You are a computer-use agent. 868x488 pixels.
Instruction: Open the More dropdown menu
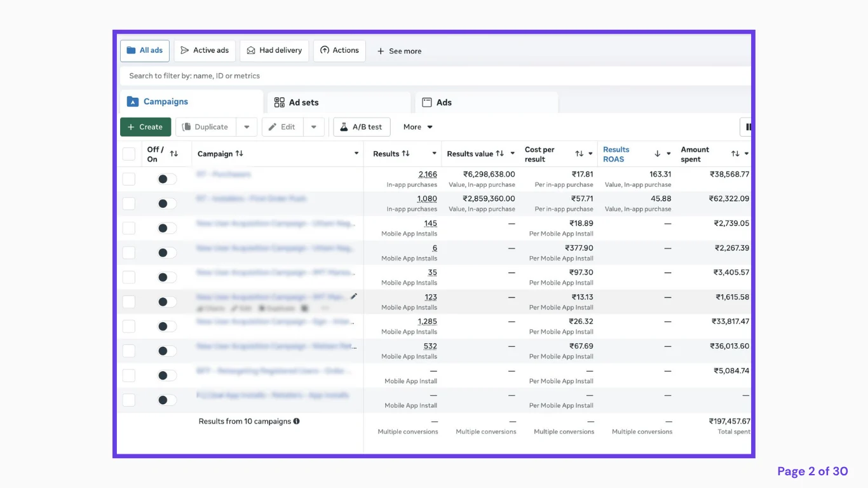[418, 127]
